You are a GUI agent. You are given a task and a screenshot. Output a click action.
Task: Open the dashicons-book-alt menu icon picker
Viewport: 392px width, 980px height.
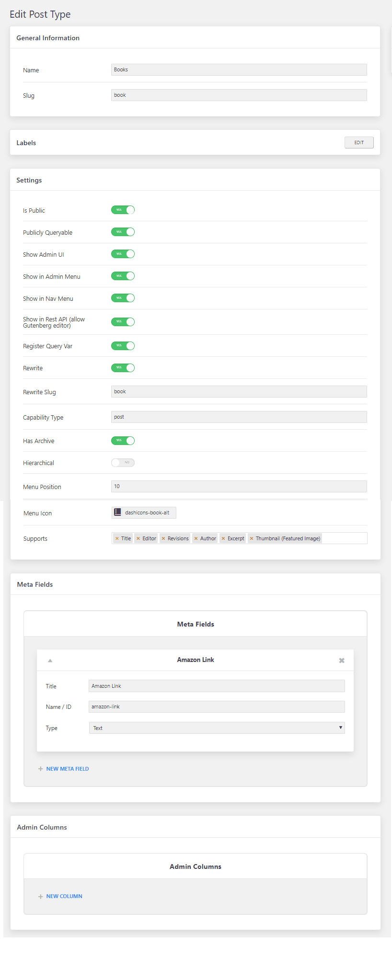pyautogui.click(x=144, y=513)
